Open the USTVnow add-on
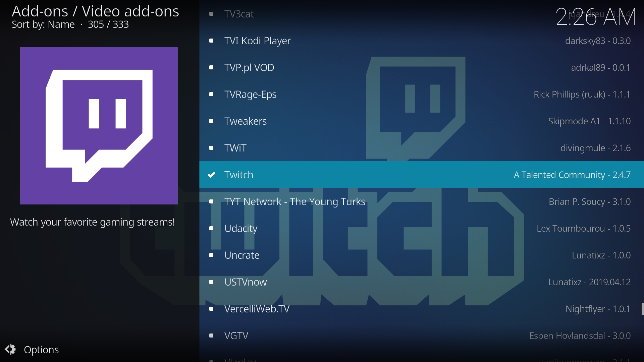This screenshot has height=362, width=644. pyautogui.click(x=245, y=282)
